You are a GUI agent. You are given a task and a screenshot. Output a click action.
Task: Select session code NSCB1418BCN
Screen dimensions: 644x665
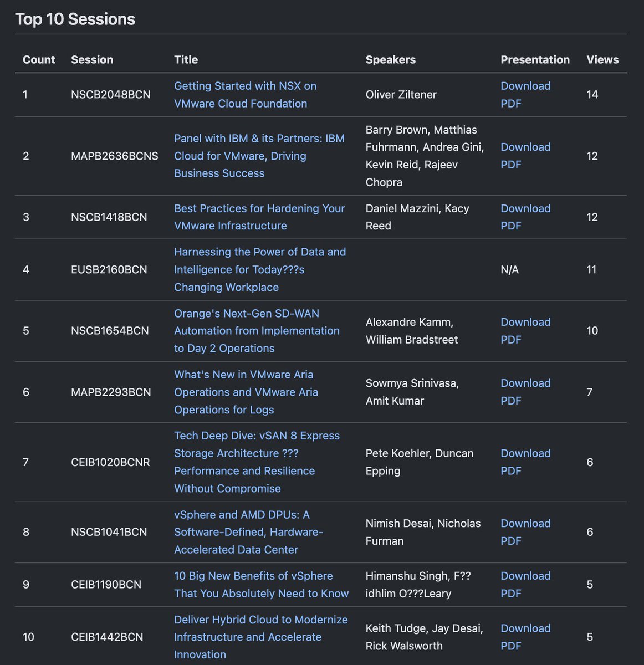point(109,217)
